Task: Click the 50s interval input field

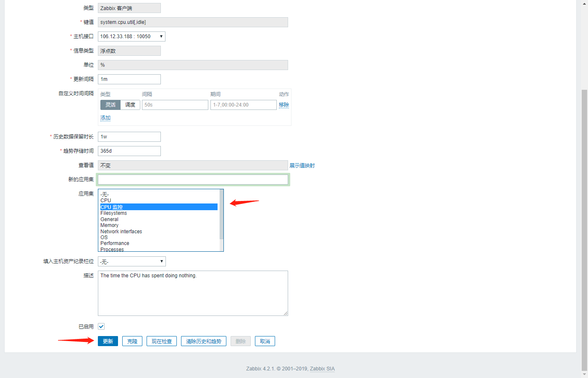Action: click(x=175, y=105)
